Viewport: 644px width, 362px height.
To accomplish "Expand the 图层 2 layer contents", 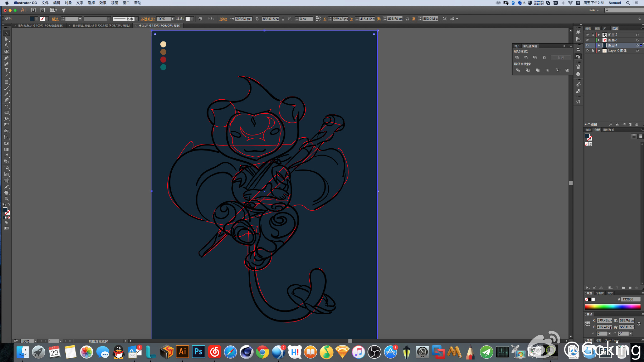I will click(599, 35).
